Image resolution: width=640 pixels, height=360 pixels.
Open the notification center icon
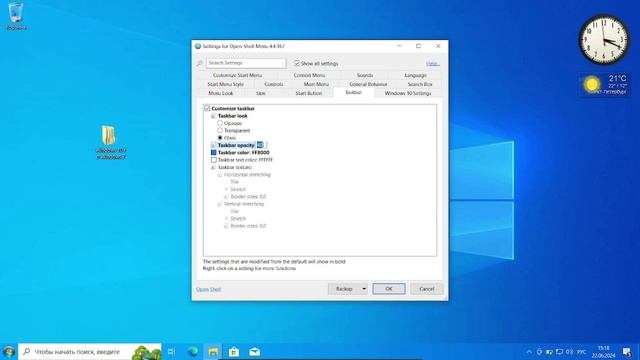(x=627, y=352)
